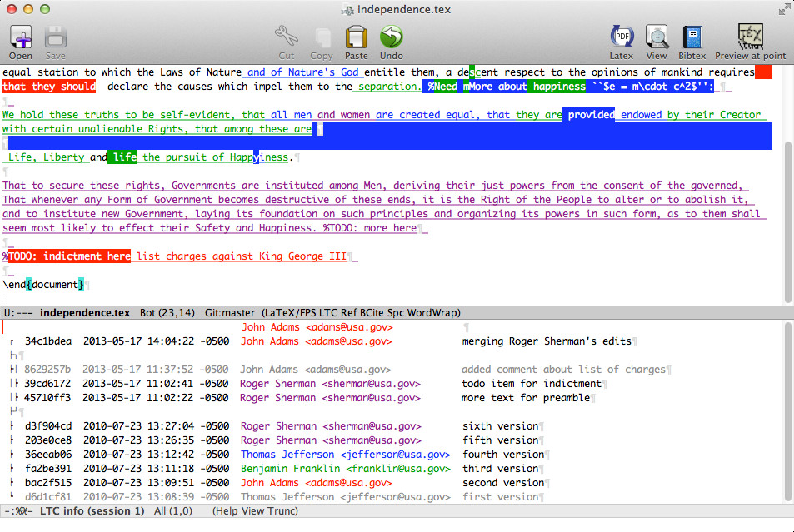The image size is (794, 532).
Task: Click the Help View Trunc mode indicator
Action: [x=255, y=511]
